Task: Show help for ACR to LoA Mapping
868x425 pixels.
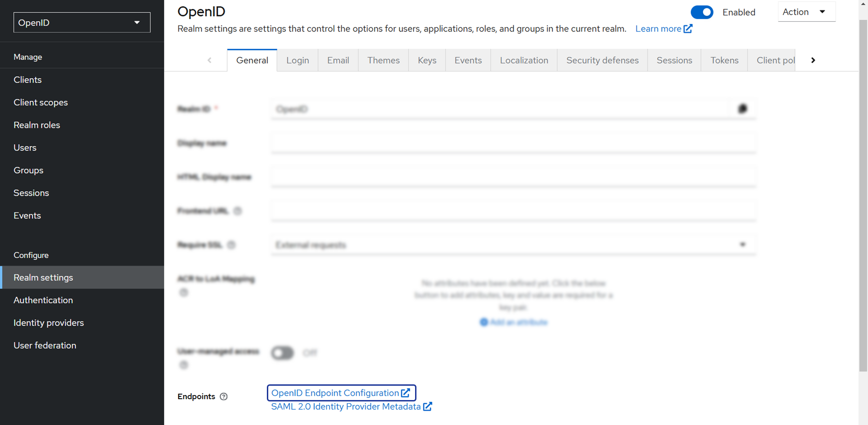Action: 184,292
